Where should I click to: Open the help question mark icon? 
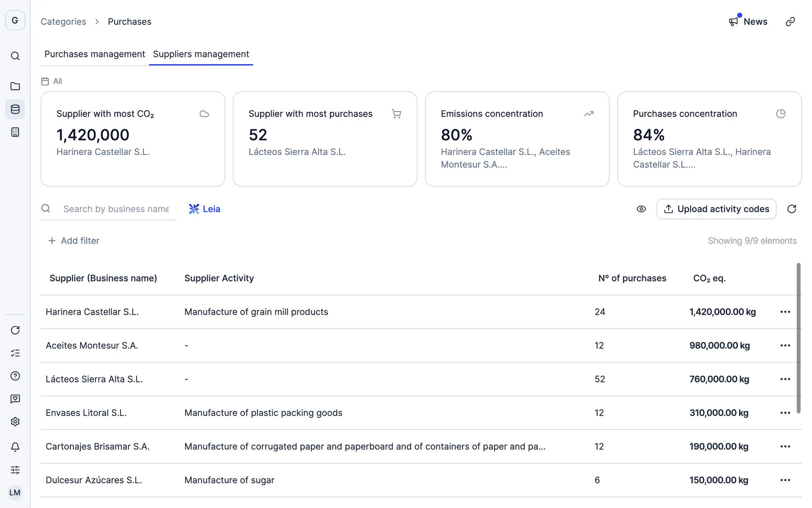click(15, 376)
